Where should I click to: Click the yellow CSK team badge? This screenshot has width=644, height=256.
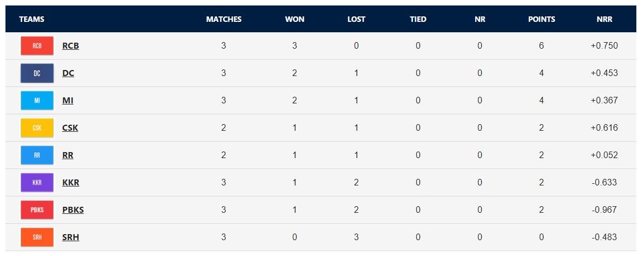click(37, 128)
